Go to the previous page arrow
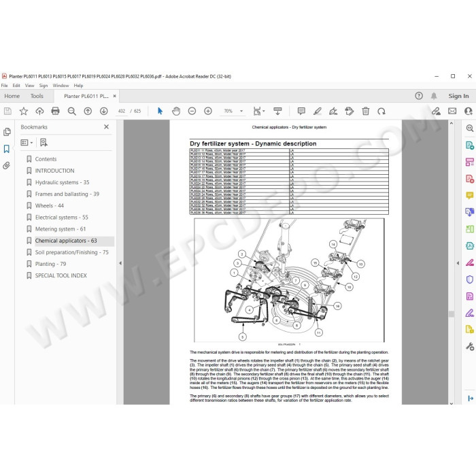This screenshot has height=476, width=476. [88, 111]
